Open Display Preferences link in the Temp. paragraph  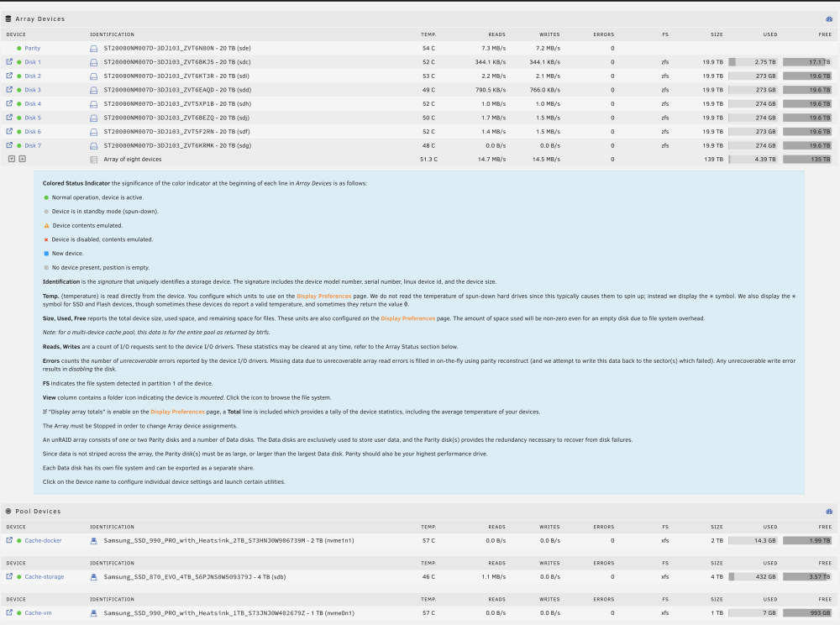323,297
